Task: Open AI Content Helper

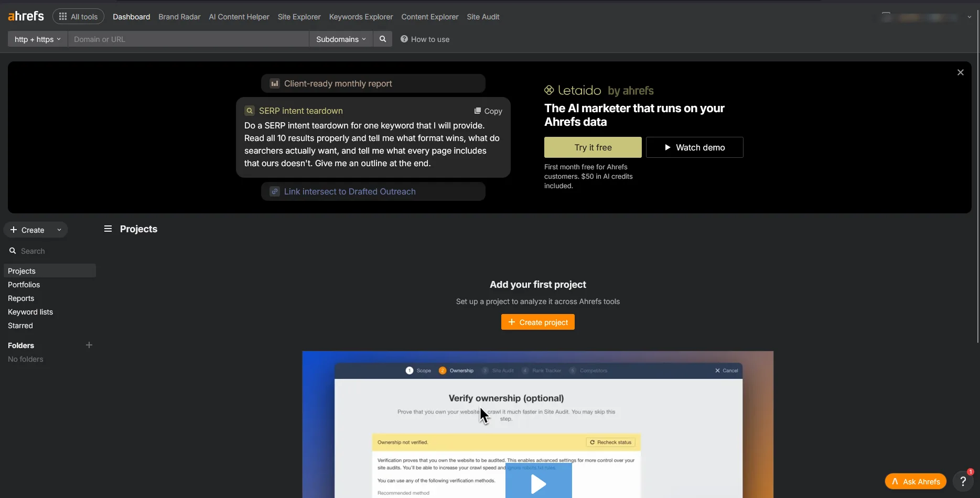Action: (x=239, y=17)
